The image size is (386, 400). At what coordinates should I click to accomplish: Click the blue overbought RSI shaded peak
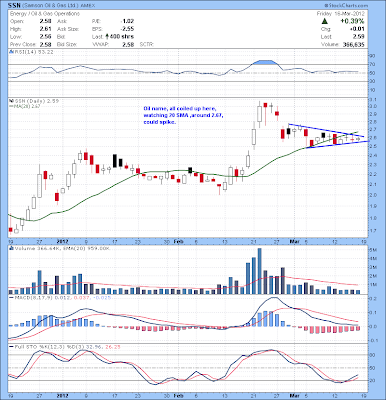265,62
